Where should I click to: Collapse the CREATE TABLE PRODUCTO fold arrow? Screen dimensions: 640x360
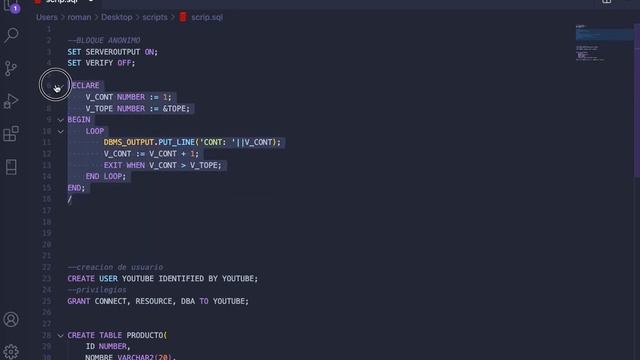(x=60, y=336)
